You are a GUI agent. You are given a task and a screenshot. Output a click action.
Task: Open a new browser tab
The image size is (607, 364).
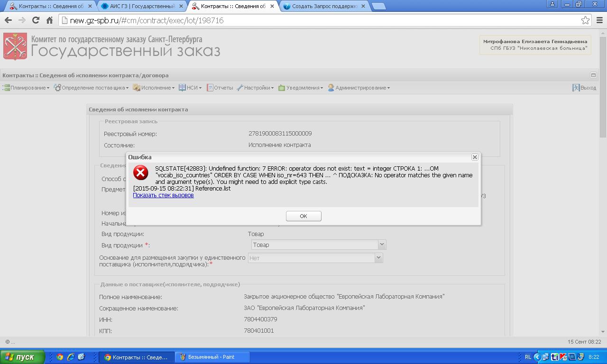[378, 6]
